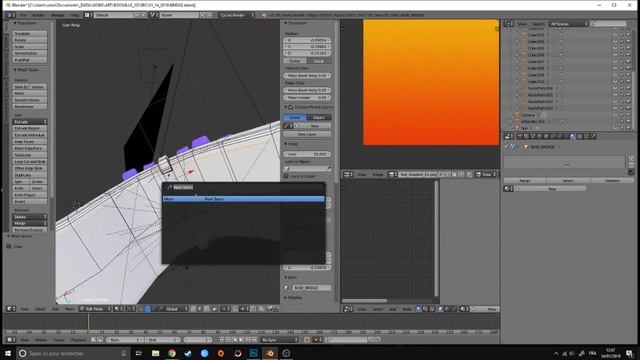Click the info editor type icon
The height and width of the screenshot is (360, 640).
click(10, 15)
